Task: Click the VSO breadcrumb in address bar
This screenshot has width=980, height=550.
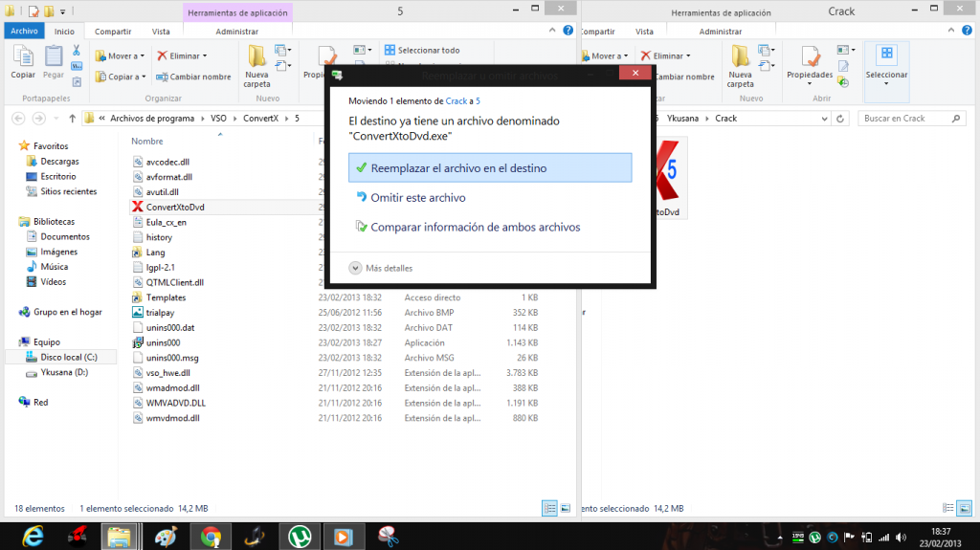Action: click(x=218, y=118)
